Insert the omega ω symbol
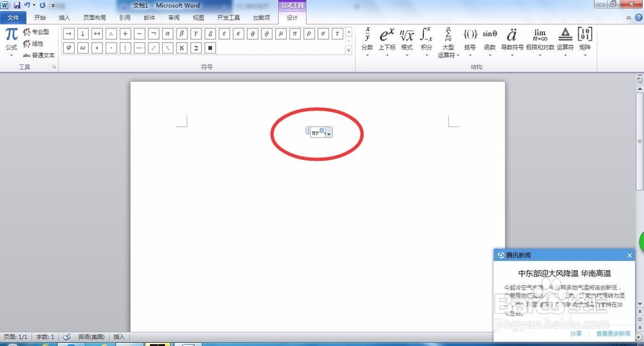The width and height of the screenshot is (644, 346). pos(82,48)
